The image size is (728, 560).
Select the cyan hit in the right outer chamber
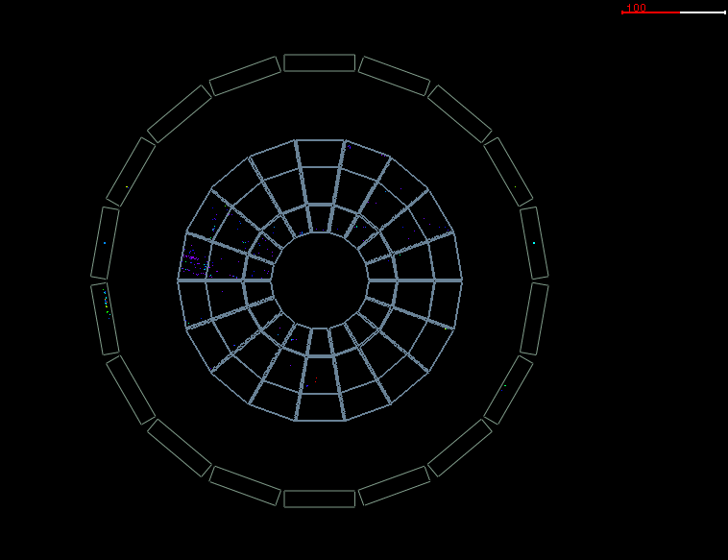click(x=534, y=243)
